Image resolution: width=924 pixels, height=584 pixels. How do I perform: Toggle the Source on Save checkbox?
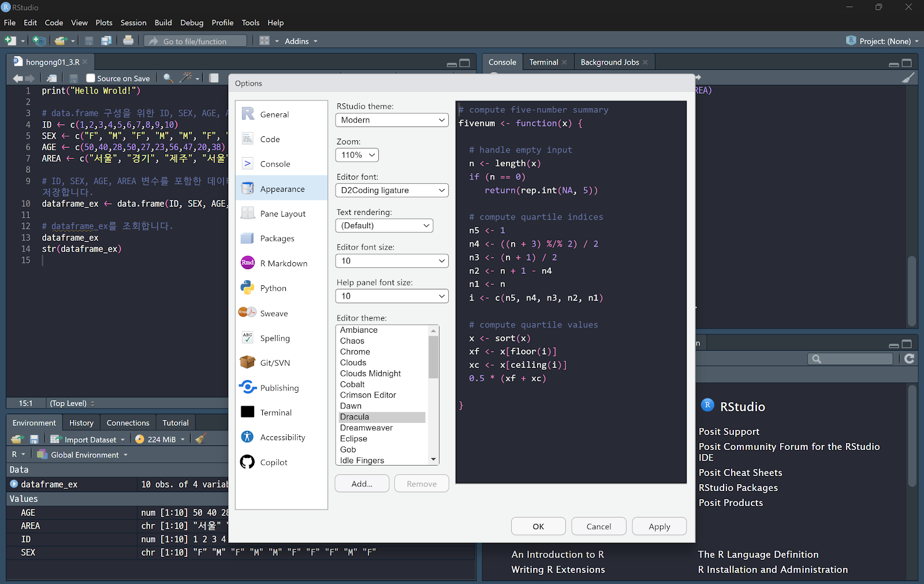tap(90, 78)
